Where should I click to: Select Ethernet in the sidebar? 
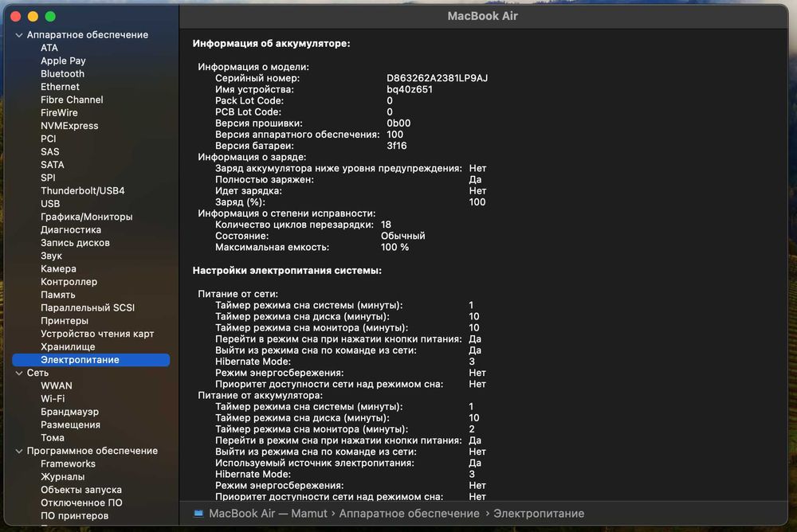60,87
